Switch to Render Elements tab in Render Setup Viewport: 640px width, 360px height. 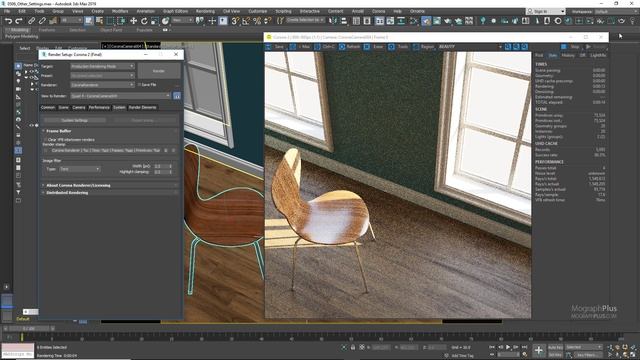pyautogui.click(x=142, y=107)
